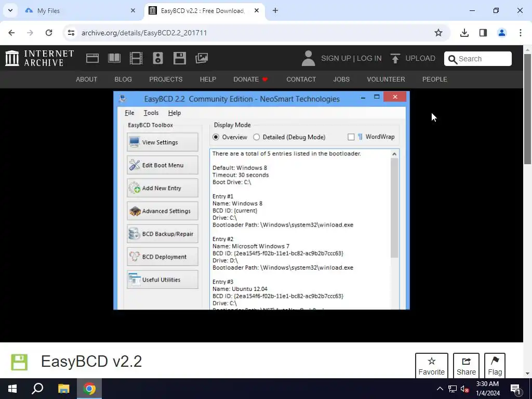Click the red heart next to Donate
This screenshot has width=532, height=399.
tap(265, 79)
